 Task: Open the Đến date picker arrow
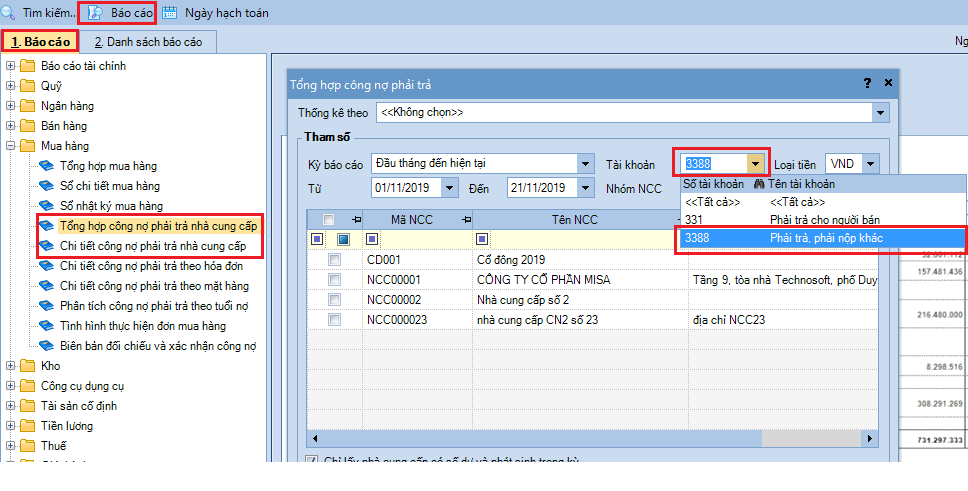pyautogui.click(x=585, y=187)
